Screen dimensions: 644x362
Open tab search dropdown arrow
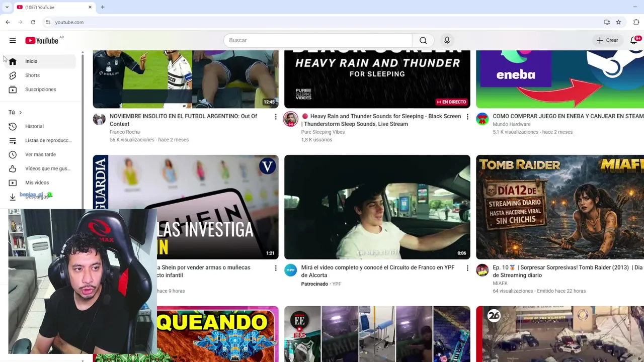(7, 7)
